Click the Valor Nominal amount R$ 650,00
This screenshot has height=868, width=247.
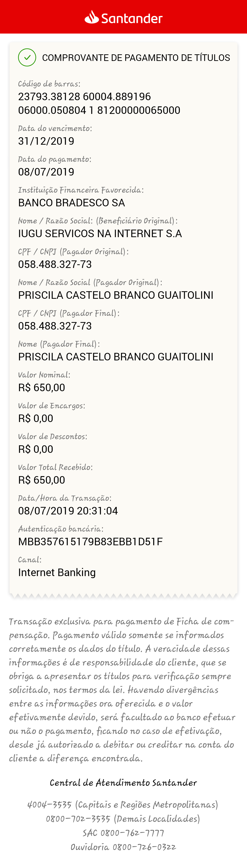(x=41, y=388)
